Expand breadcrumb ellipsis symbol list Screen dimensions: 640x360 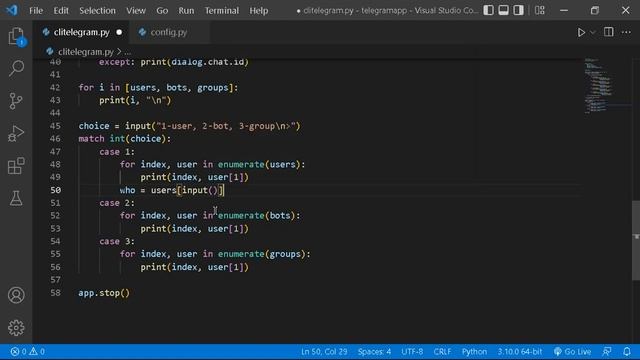point(128,52)
